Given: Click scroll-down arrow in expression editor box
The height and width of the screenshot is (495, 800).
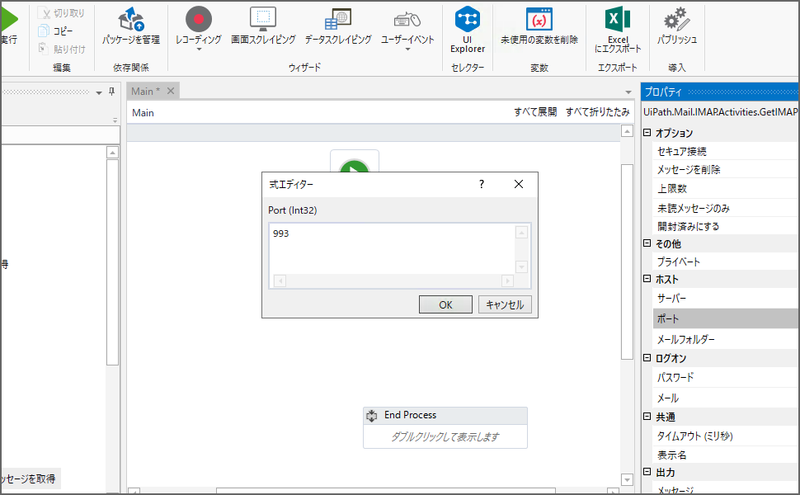Looking at the screenshot, I should (x=521, y=267).
